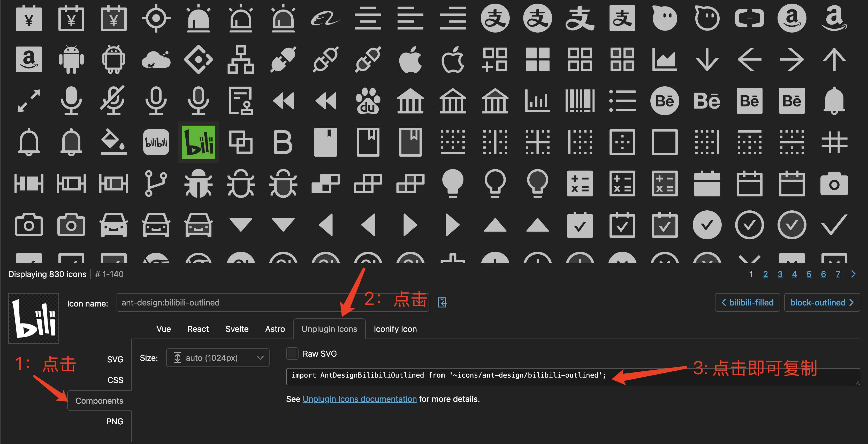Open the React tab
Screen dimensions: 868x444
click(198, 329)
